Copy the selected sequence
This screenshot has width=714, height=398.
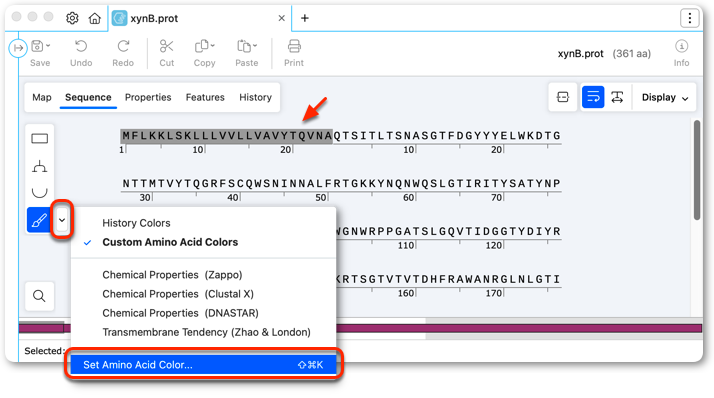coord(201,46)
